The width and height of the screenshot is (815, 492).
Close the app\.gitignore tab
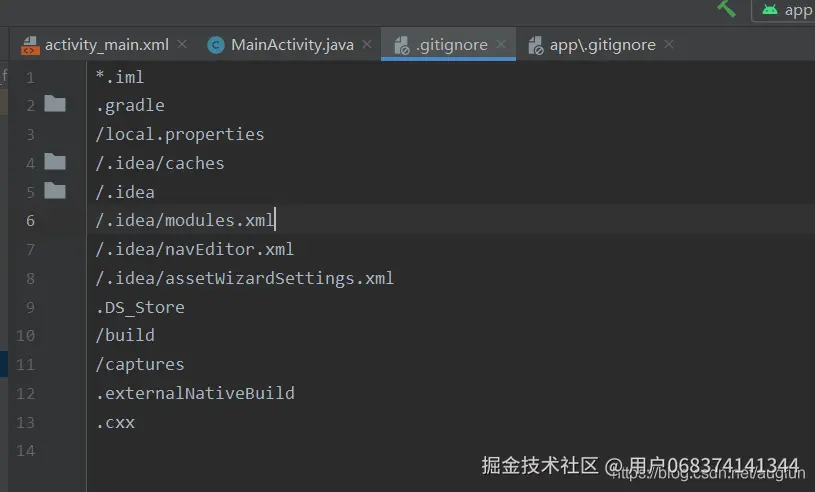coord(669,45)
